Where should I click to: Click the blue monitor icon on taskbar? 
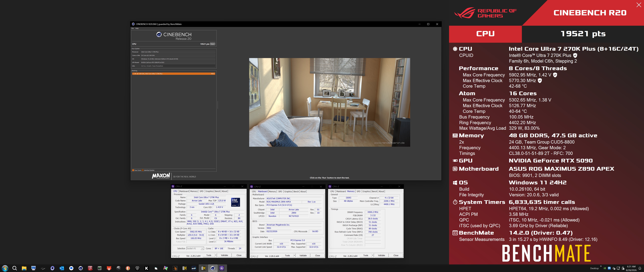(33, 268)
